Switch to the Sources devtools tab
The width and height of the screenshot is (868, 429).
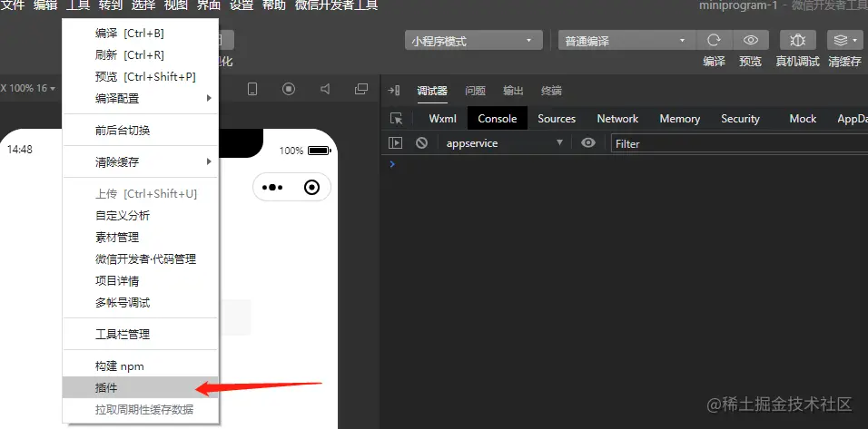[x=557, y=119]
